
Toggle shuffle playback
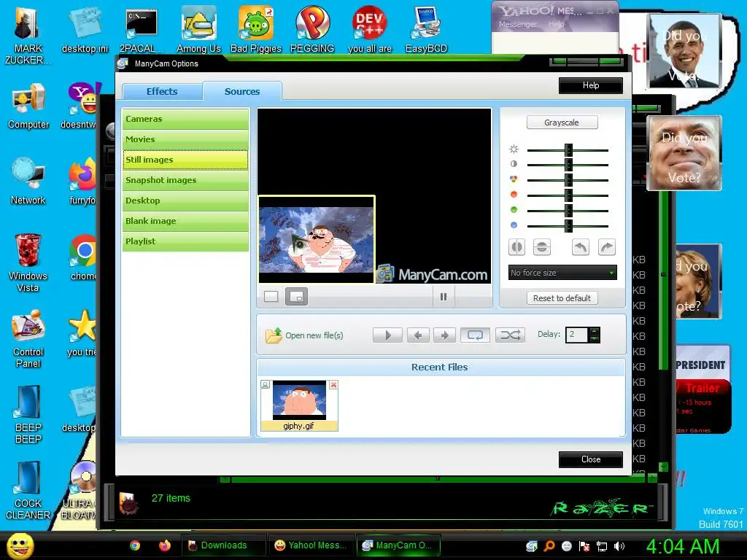click(x=510, y=335)
